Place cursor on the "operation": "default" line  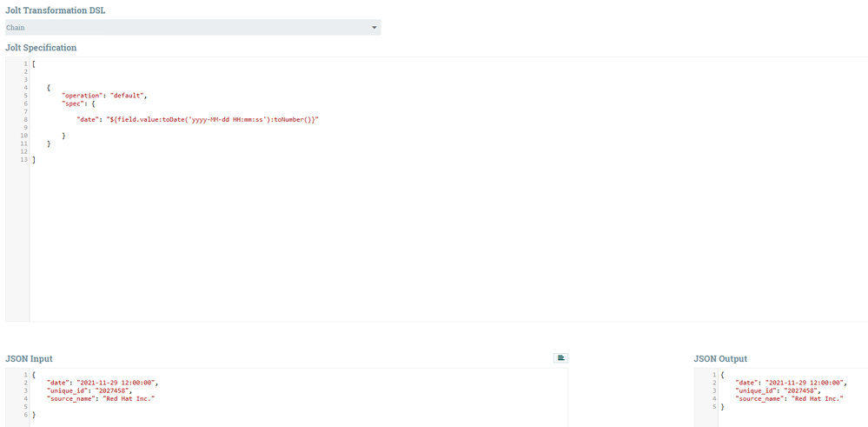(104, 96)
